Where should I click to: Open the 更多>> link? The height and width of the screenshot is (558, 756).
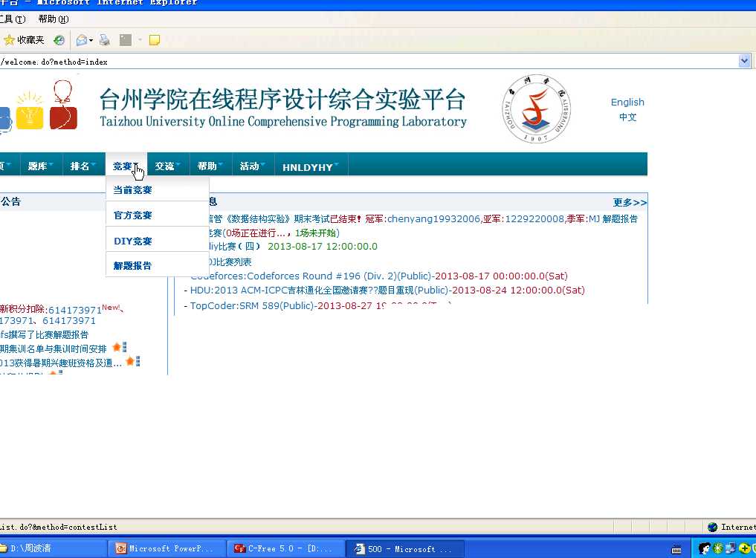[x=630, y=202]
